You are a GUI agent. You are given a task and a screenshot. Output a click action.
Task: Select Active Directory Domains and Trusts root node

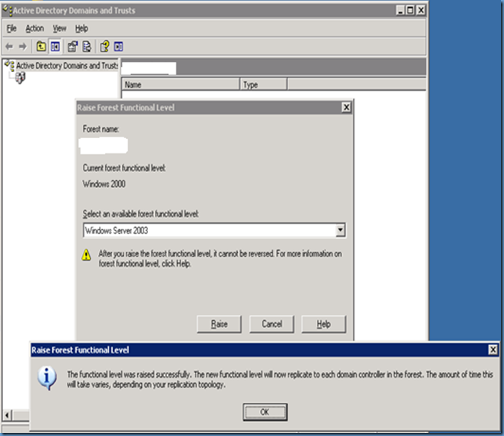pyautogui.click(x=67, y=65)
